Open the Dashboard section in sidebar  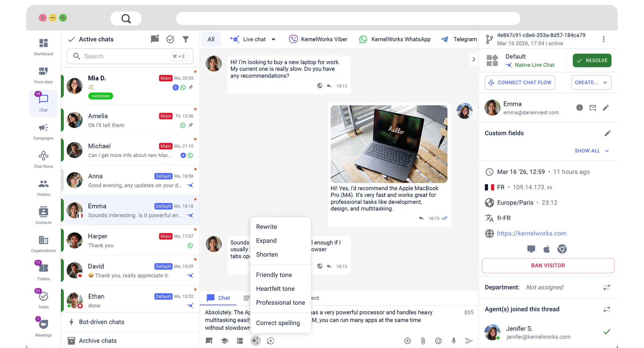coord(43,47)
